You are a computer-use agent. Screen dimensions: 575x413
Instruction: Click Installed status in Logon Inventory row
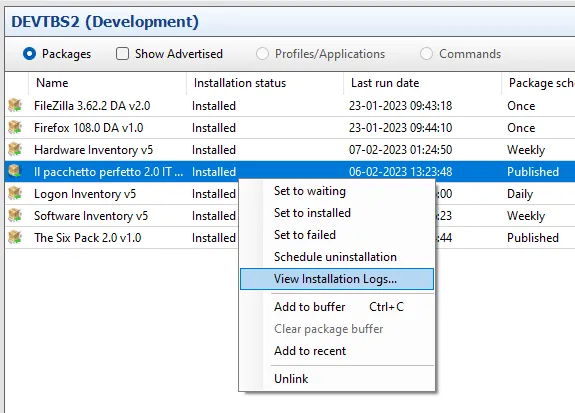coord(214,194)
